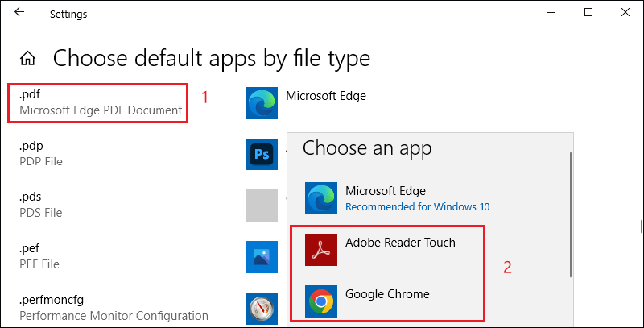
Task: Click the Settings window title text
Action: 68,14
